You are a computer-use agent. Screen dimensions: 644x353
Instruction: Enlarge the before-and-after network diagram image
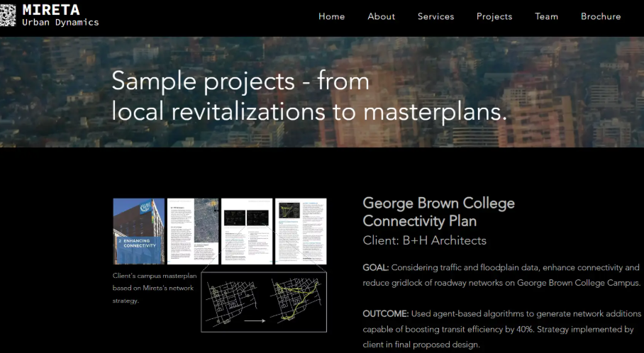pyautogui.click(x=263, y=302)
